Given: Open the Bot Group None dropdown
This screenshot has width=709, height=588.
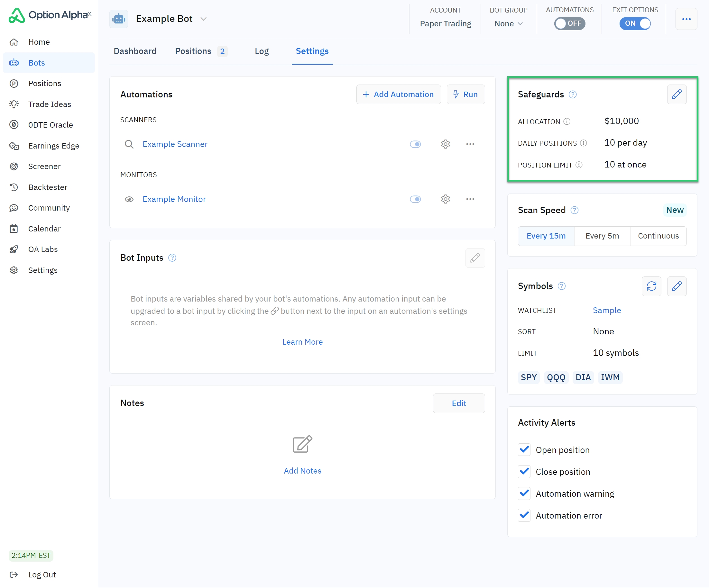Looking at the screenshot, I should click(x=509, y=23).
